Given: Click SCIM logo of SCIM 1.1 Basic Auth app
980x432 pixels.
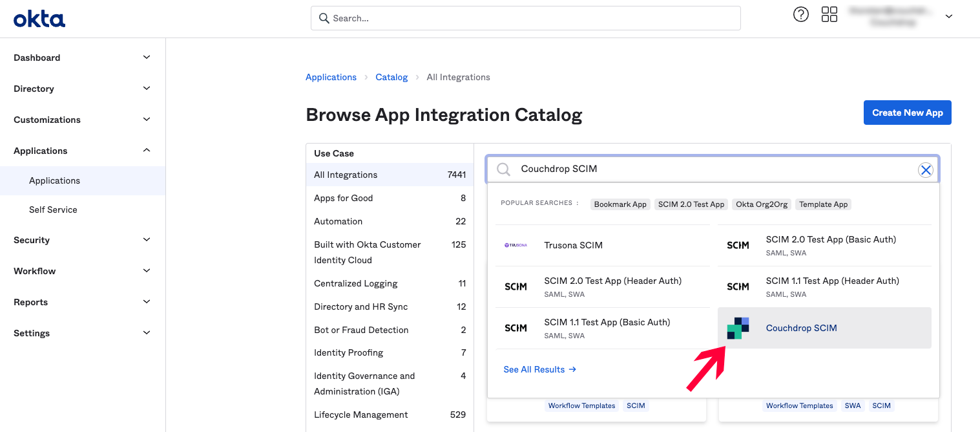Looking at the screenshot, I should (x=516, y=328).
